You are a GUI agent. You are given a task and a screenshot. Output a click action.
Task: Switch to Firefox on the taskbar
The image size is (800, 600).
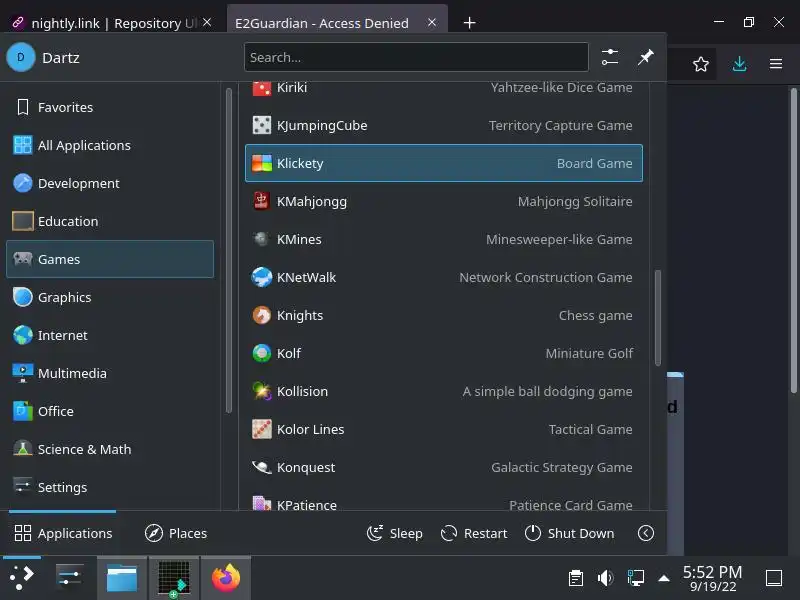coord(226,578)
